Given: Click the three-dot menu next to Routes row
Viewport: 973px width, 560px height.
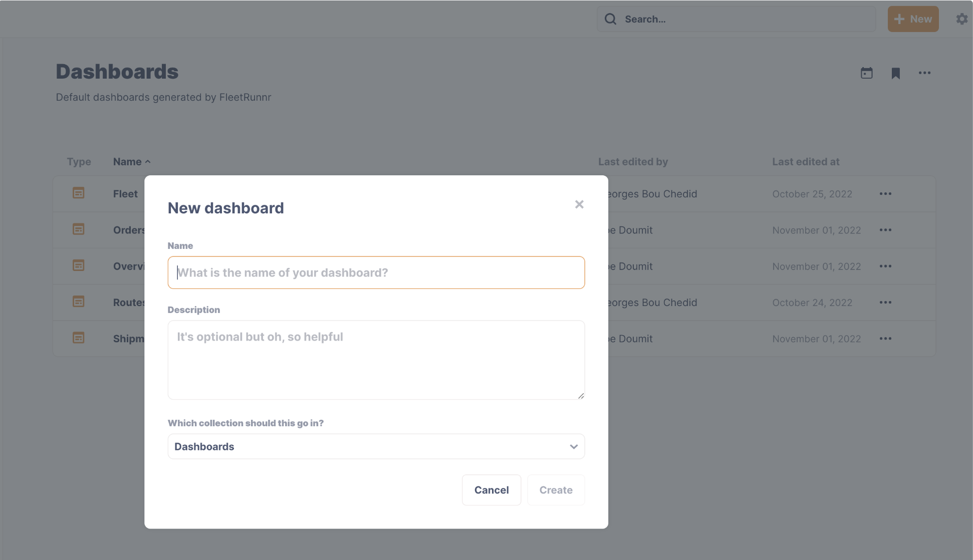Looking at the screenshot, I should [x=885, y=302].
